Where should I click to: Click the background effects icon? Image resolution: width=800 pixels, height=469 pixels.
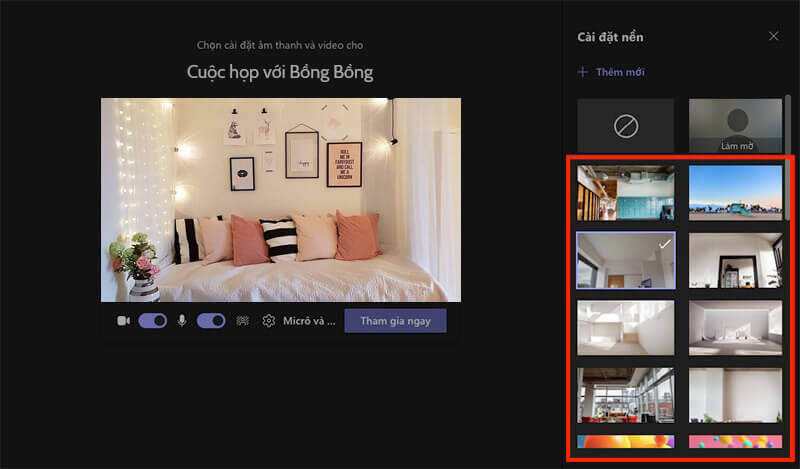tap(242, 320)
